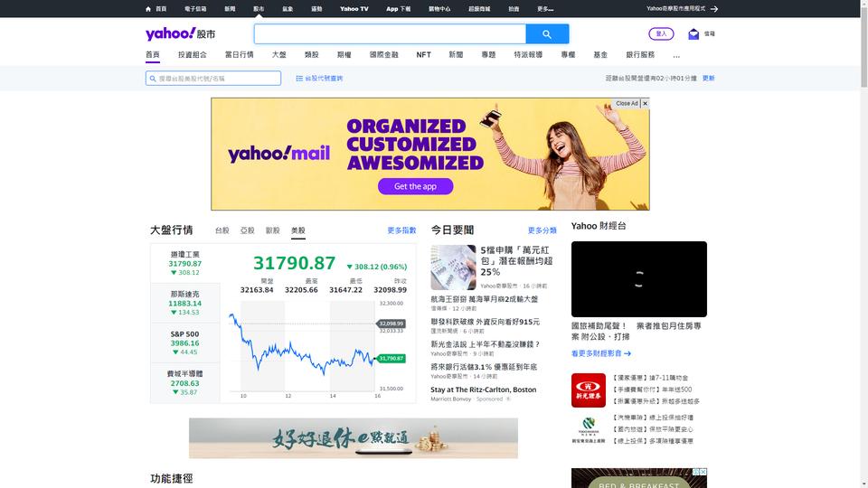The width and height of the screenshot is (868, 488).
Task: Open 超級商城 in top bar
Action: pos(479,9)
